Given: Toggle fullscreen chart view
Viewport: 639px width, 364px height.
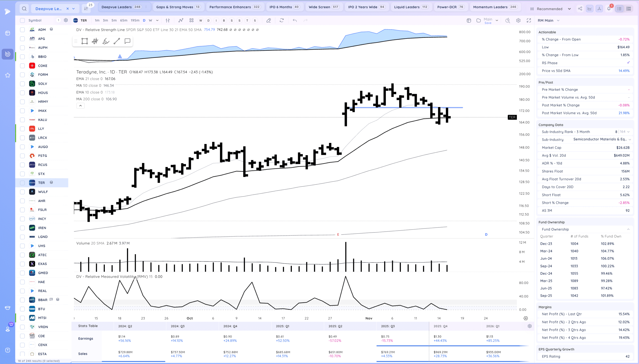Looking at the screenshot, I should coord(529,20).
